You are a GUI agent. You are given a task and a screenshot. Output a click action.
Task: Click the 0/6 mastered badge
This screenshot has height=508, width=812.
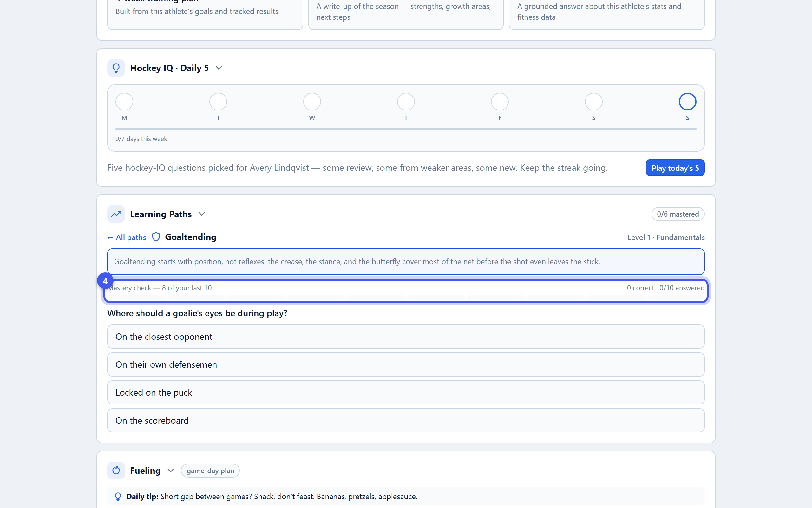[x=678, y=214]
